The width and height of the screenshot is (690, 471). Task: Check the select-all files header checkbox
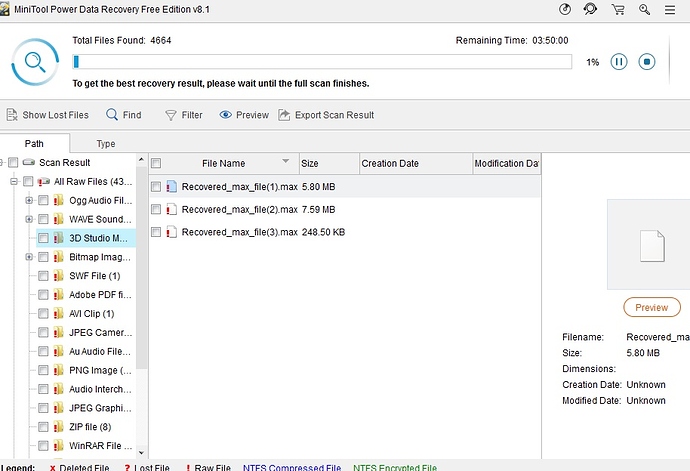point(156,163)
